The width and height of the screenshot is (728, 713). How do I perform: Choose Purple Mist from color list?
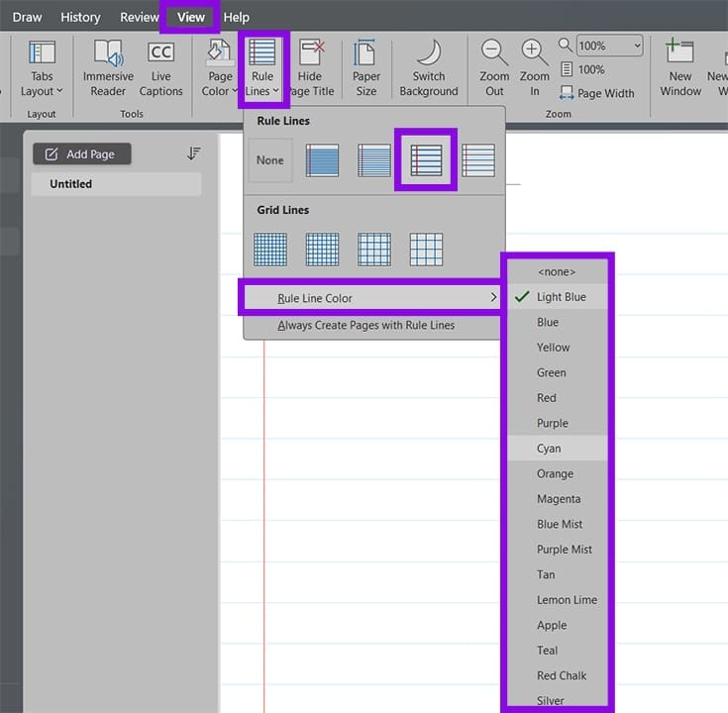click(x=557, y=550)
